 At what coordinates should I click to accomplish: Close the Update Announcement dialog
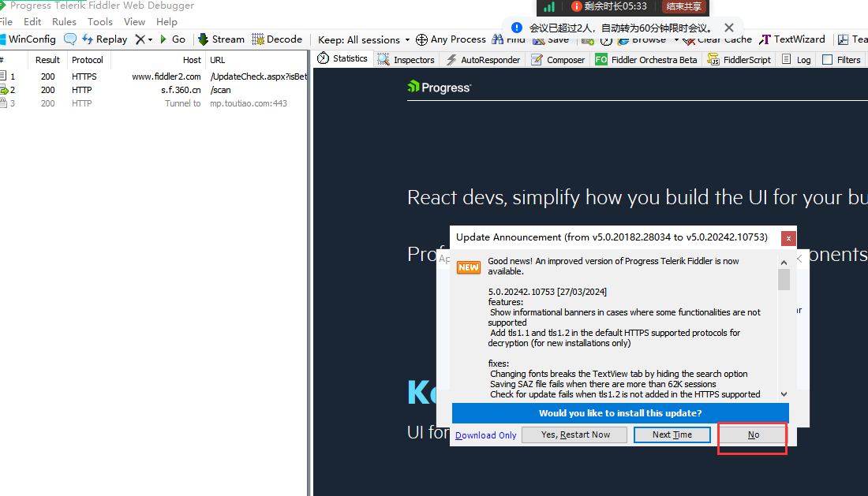tap(788, 238)
